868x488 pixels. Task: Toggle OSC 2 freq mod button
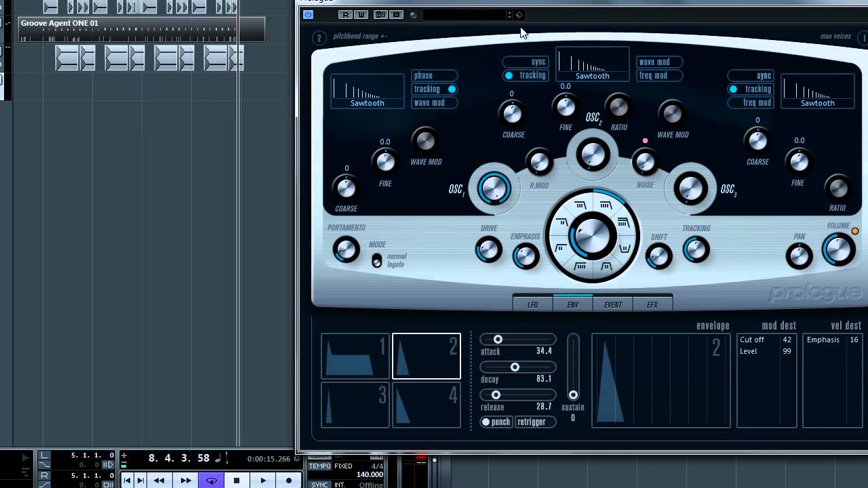[x=659, y=75]
